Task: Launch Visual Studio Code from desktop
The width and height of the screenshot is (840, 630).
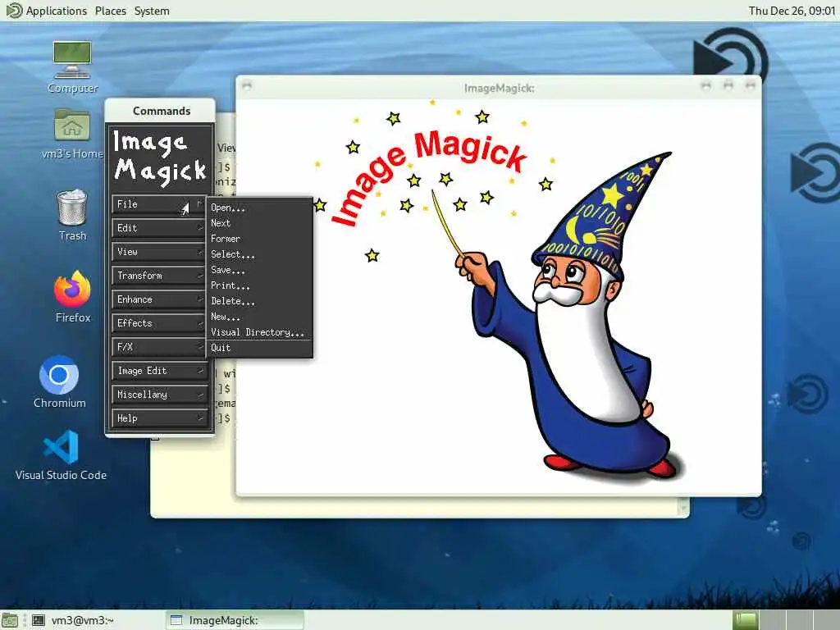Action: point(61,454)
